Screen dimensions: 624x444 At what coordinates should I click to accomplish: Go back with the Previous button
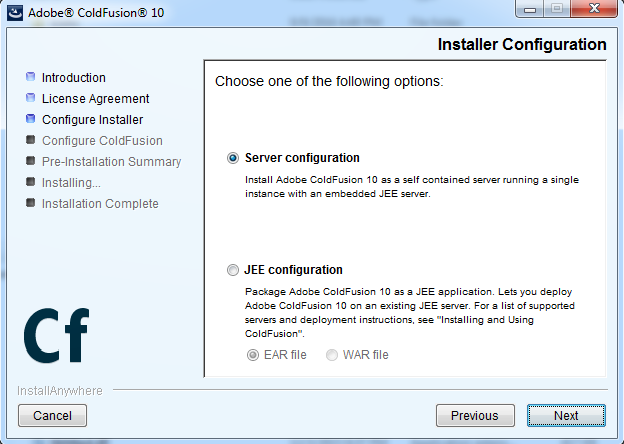[474, 415]
